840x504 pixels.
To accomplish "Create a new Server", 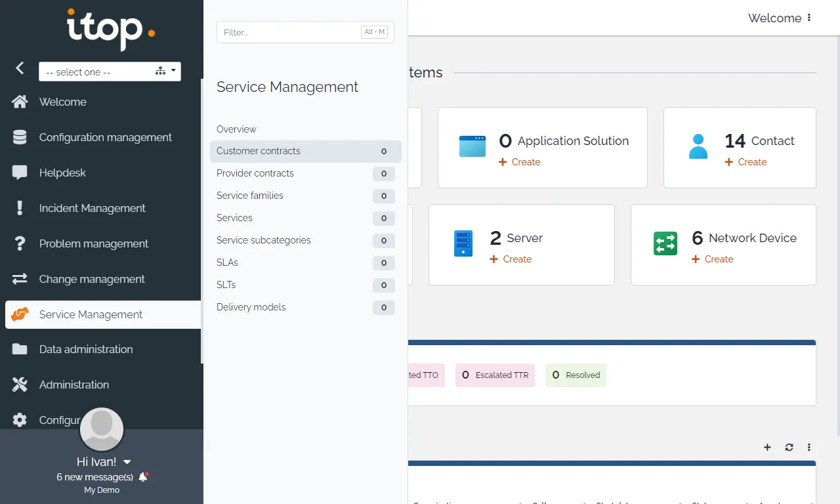I will pyautogui.click(x=511, y=259).
